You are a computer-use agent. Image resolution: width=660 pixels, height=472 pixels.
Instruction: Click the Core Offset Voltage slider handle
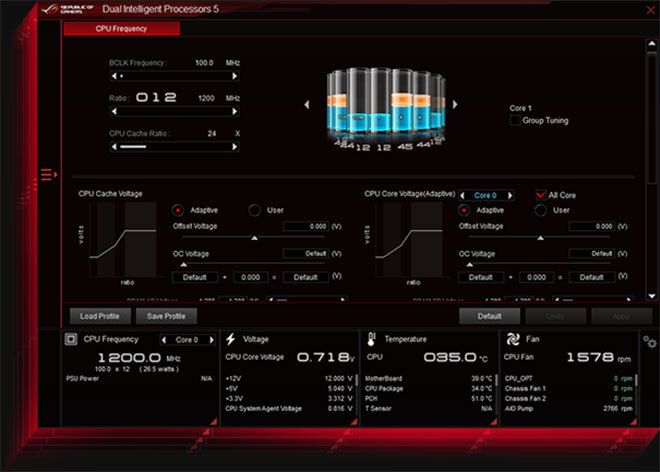pyautogui.click(x=540, y=238)
